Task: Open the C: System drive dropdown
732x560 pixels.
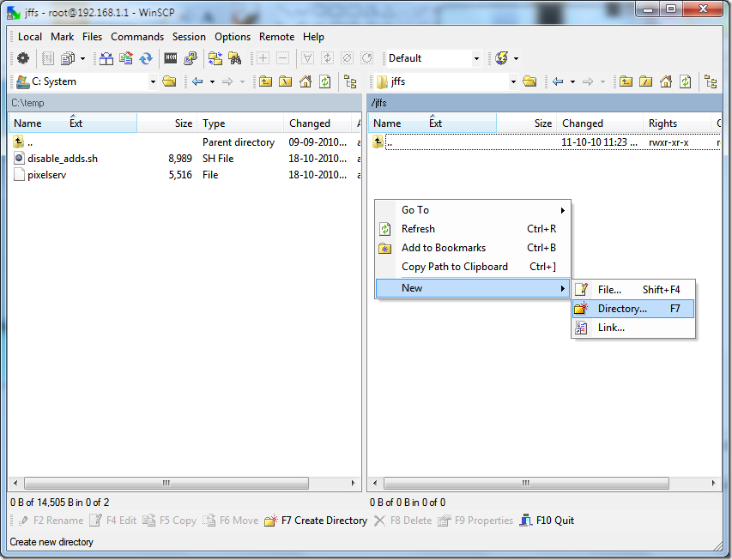Action: point(153,81)
